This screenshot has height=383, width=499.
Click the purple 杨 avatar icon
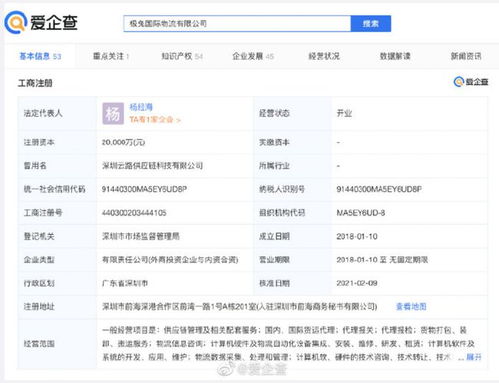coord(113,114)
